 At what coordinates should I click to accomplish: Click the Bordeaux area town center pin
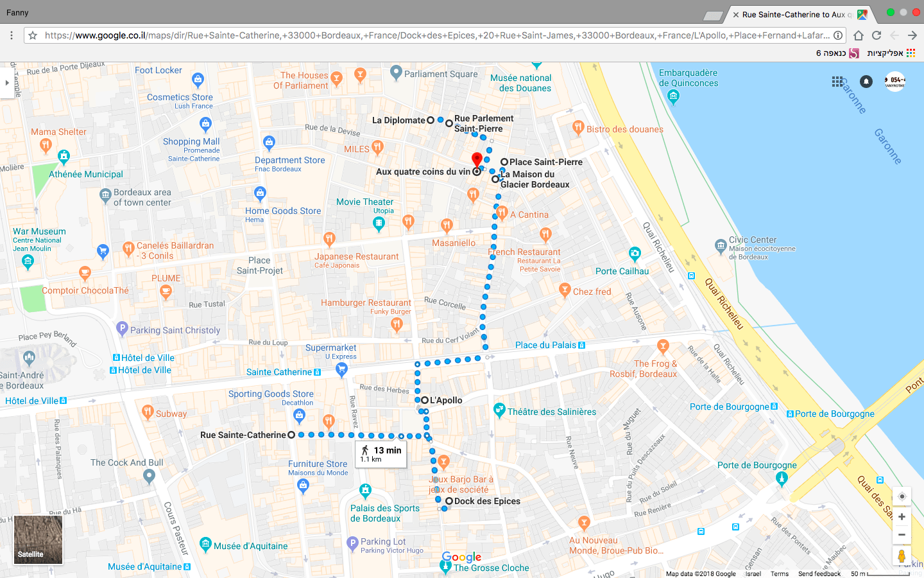click(105, 195)
